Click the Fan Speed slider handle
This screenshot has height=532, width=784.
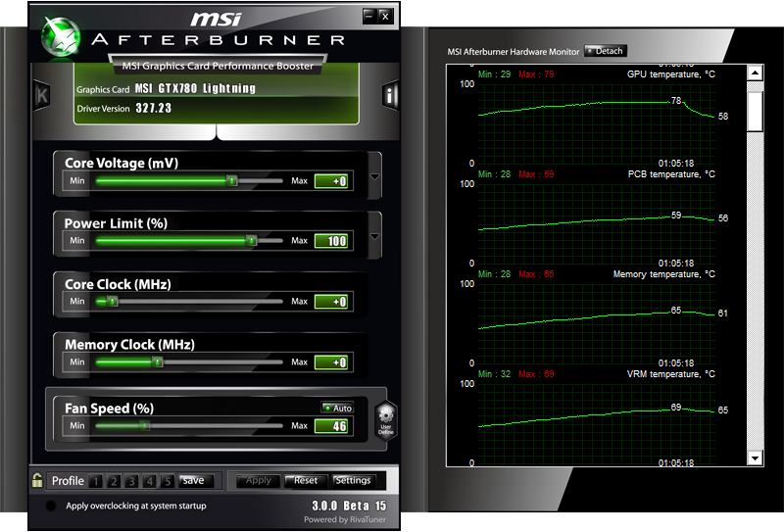pos(144,425)
